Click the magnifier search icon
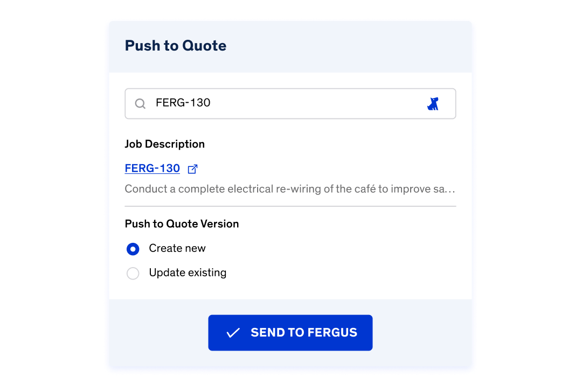This screenshot has height=392, width=582. (140, 103)
